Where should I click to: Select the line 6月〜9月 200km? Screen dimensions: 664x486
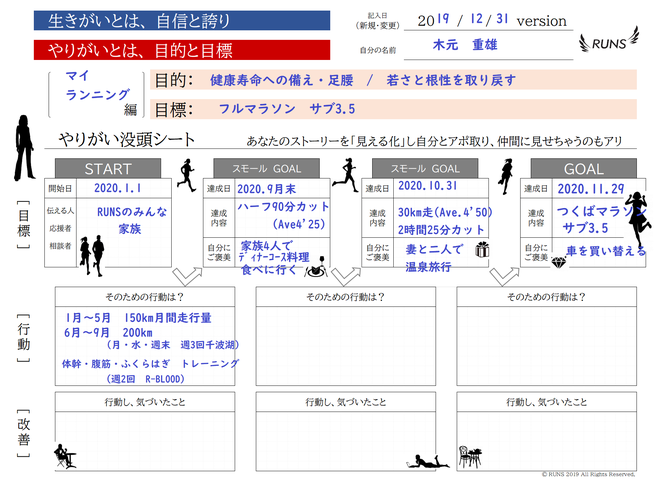[x=108, y=333]
